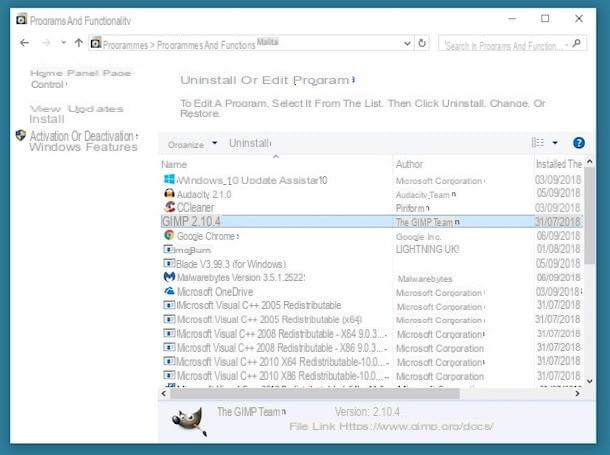Sort by the Name column header
Image resolution: width=610 pixels, height=455 pixels.
174,164
